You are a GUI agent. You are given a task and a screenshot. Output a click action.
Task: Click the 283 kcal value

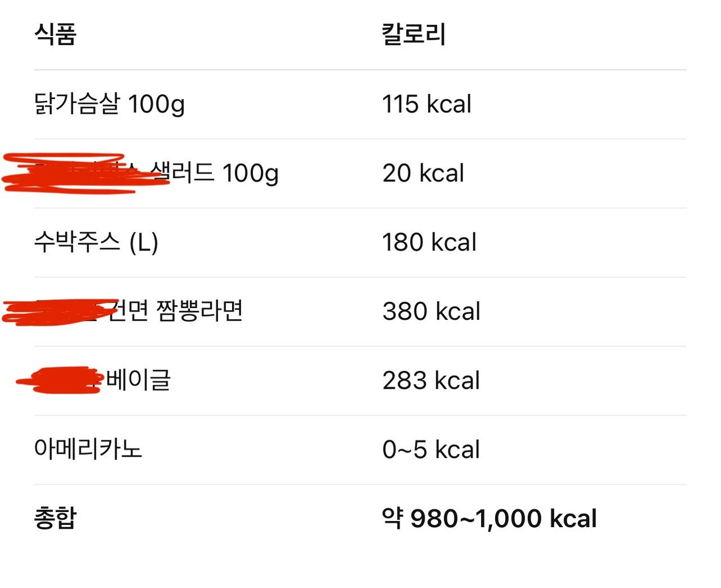click(431, 381)
